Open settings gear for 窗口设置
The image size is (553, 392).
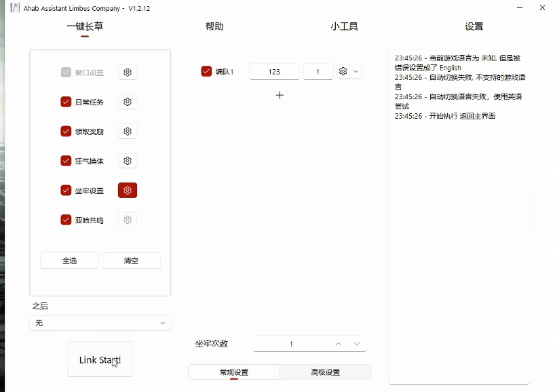(x=128, y=73)
